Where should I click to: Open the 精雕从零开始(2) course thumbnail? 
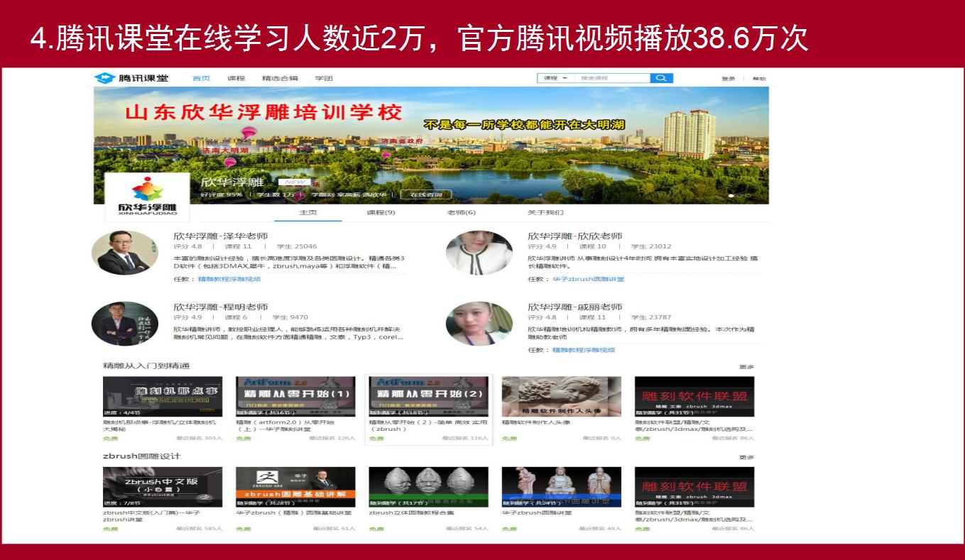point(428,396)
